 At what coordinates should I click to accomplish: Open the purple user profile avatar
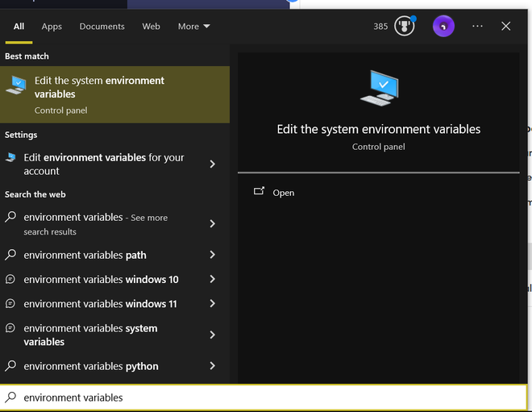443,27
